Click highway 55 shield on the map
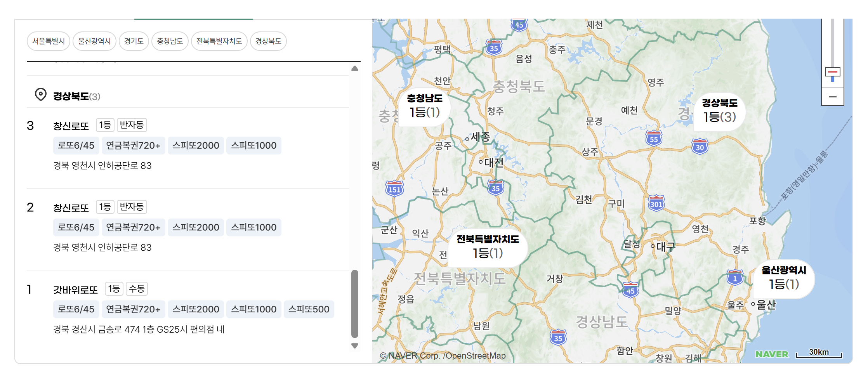The image size is (868, 392). (x=654, y=139)
